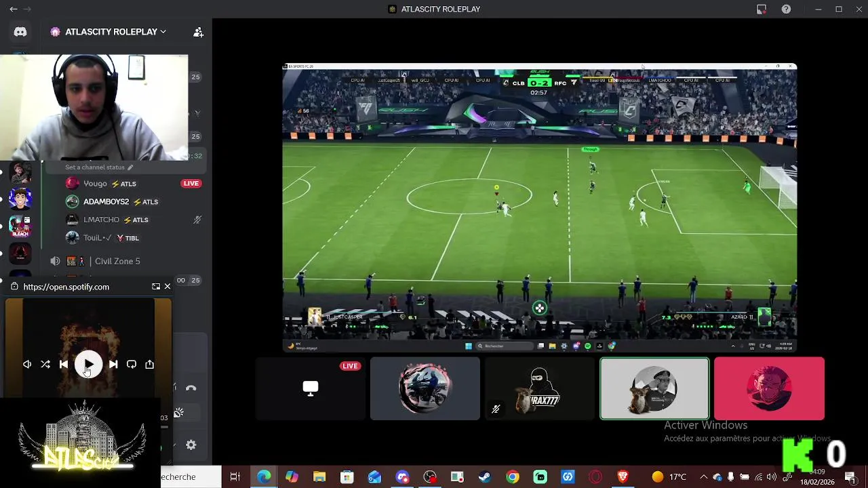
Task: Expand the Spotify mini player window
Action: pos(156,287)
